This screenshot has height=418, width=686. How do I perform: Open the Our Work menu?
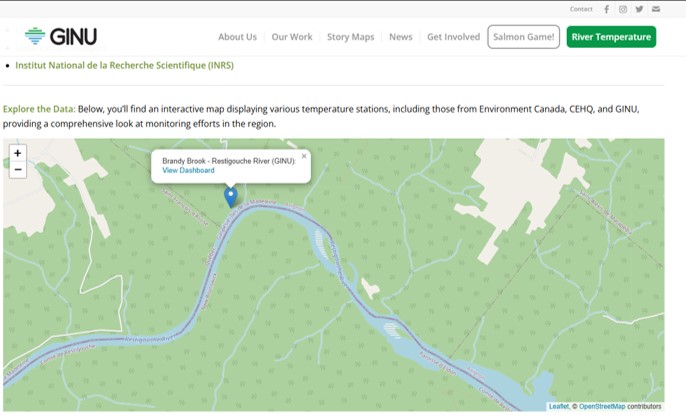click(x=292, y=37)
